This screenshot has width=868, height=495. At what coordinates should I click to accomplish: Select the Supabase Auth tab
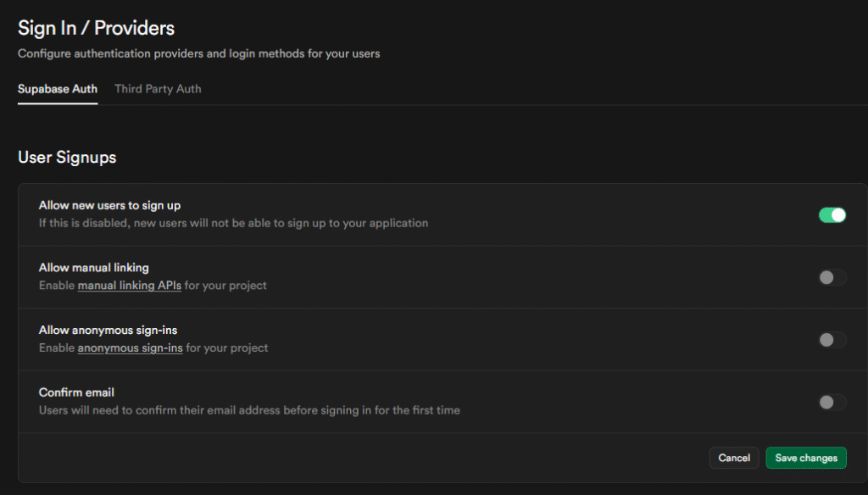[x=58, y=88]
